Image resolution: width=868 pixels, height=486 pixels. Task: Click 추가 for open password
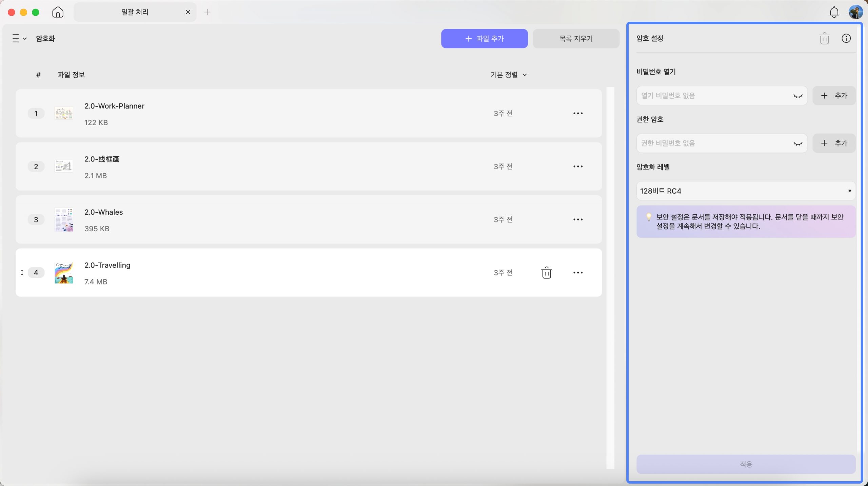click(834, 96)
